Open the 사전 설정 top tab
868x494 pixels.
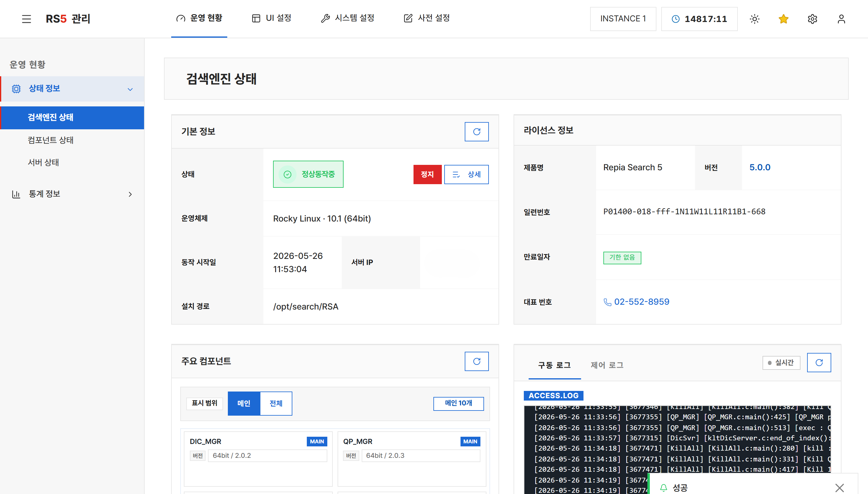click(x=427, y=18)
